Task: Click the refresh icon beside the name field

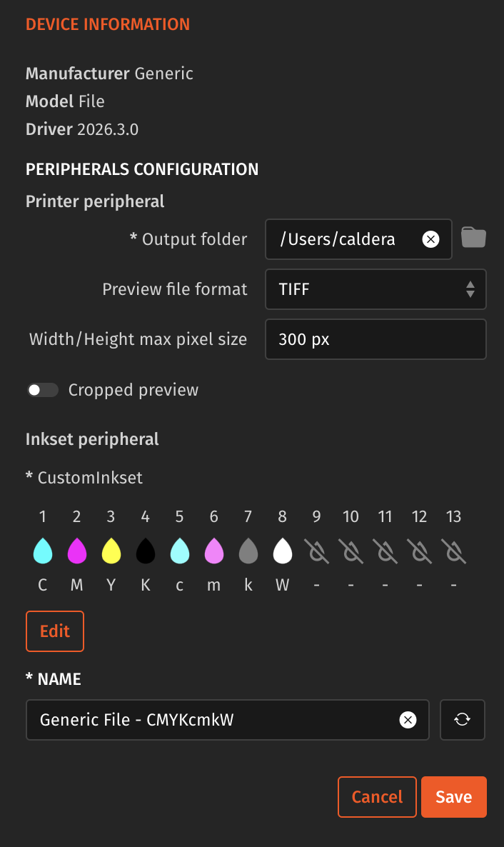Action: point(462,720)
